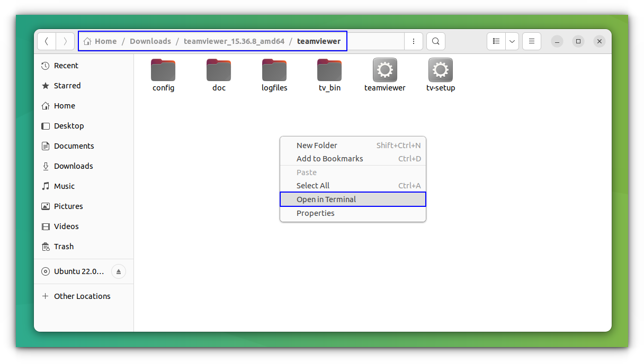
Task: Click the Downloads breadcrumb
Action: pyautogui.click(x=150, y=41)
